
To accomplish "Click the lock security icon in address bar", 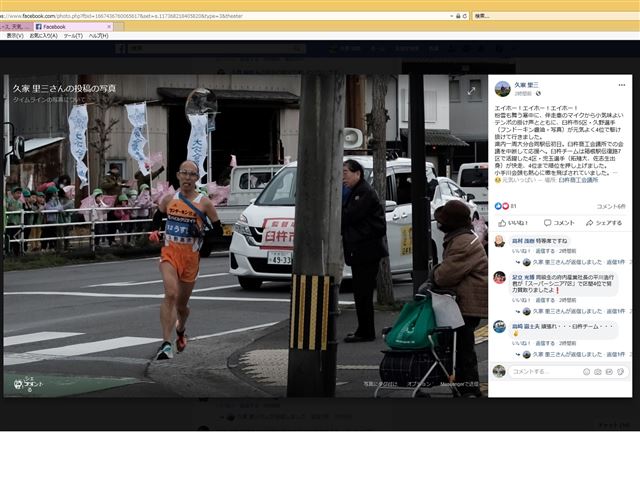I will click(458, 16).
